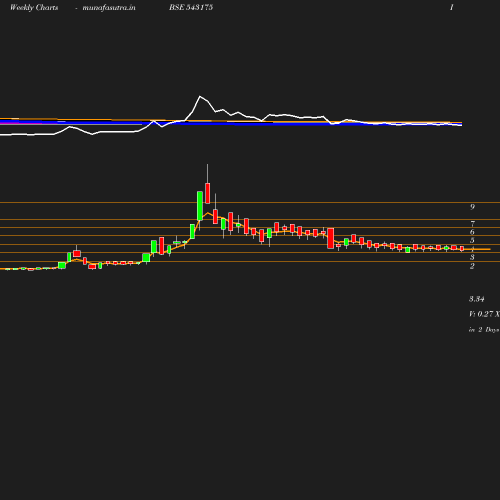The width and height of the screenshot is (500, 500).
Task: Select the 'BSE 543175' symbol text
Action: [191, 7]
